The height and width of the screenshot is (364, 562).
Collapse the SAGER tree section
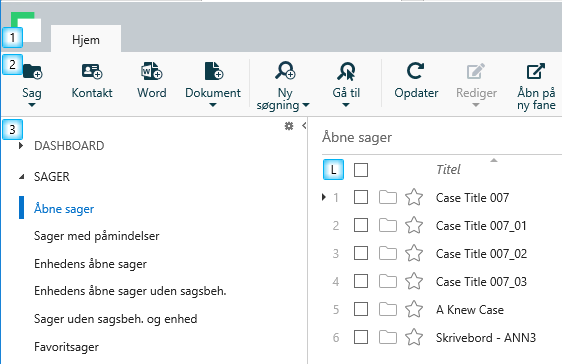(x=22, y=177)
